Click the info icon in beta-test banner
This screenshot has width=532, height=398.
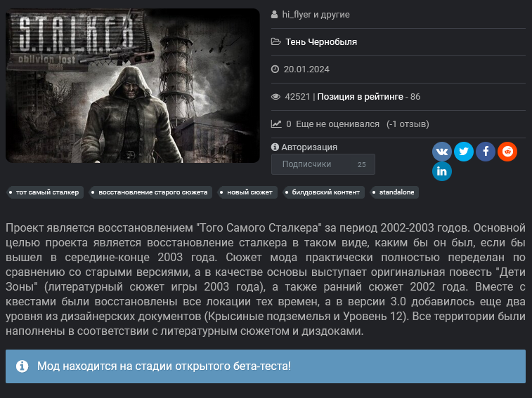coord(22,366)
